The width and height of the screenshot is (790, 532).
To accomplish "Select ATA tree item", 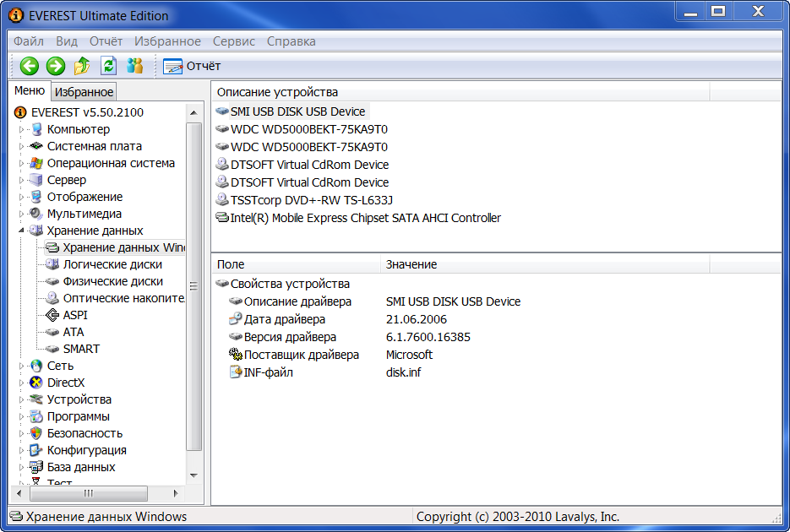I will [x=73, y=332].
